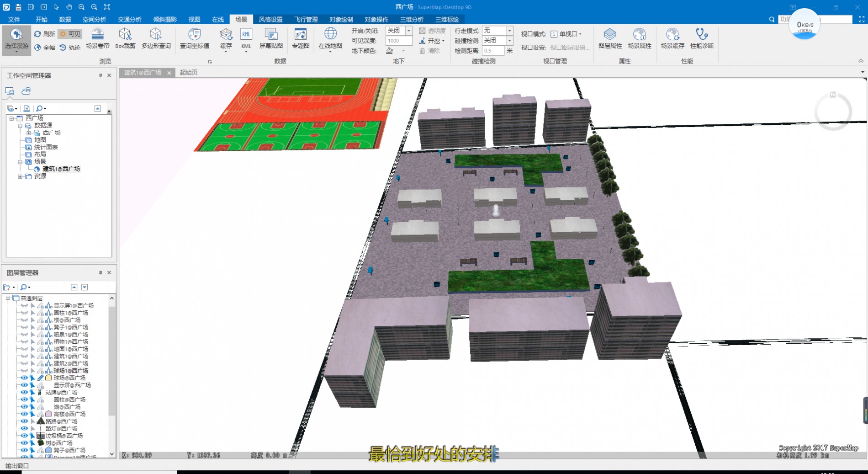Click the 在线地图 online map icon

pyautogui.click(x=330, y=34)
